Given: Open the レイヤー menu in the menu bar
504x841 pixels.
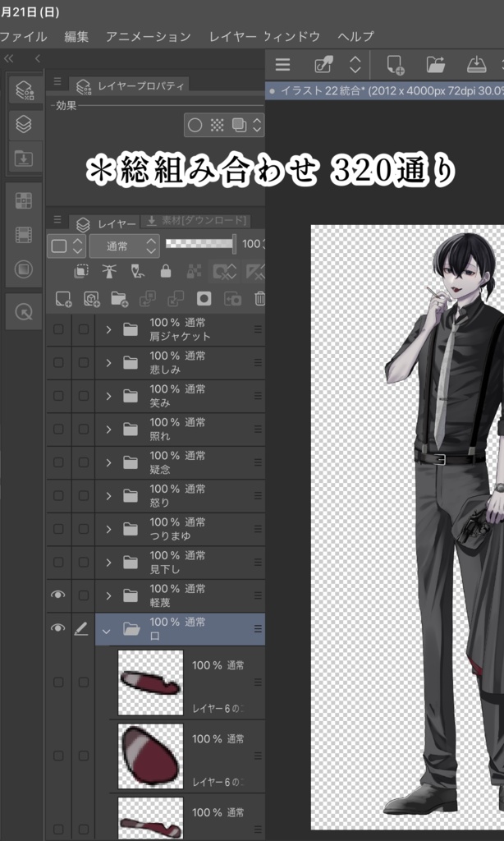Looking at the screenshot, I should point(233,36).
